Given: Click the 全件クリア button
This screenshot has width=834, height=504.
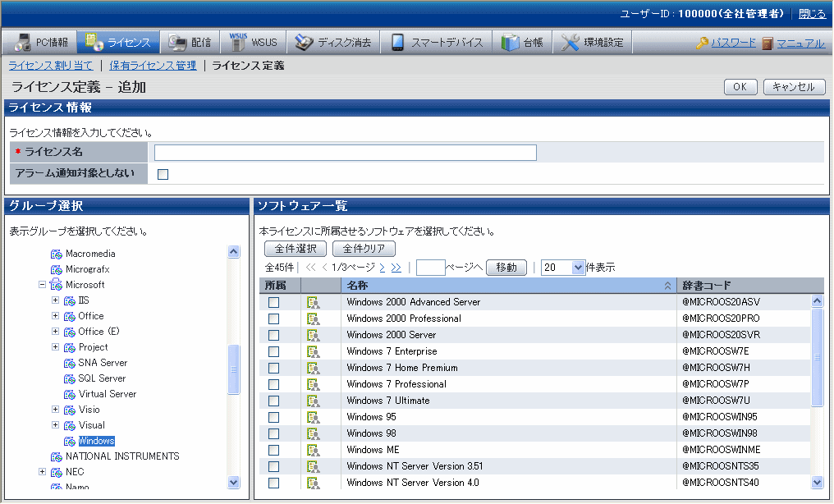Looking at the screenshot, I should (x=364, y=248).
